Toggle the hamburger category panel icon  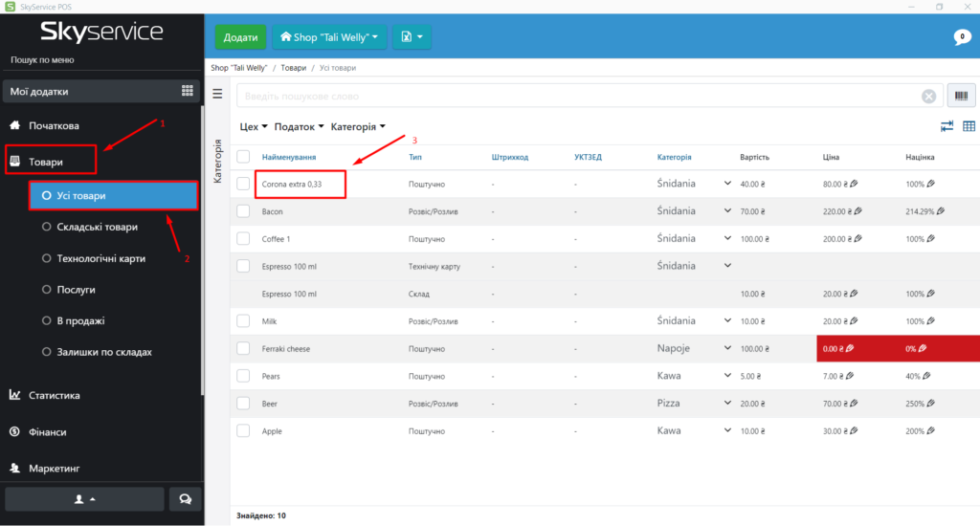217,94
